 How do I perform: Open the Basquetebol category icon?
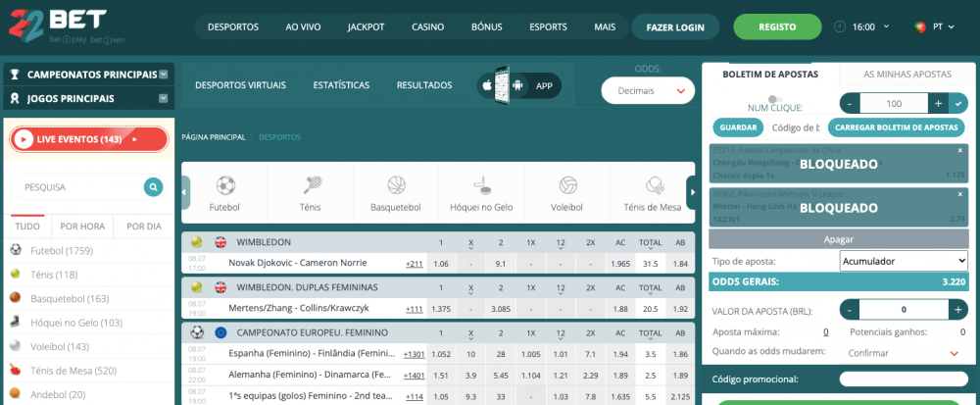396,185
